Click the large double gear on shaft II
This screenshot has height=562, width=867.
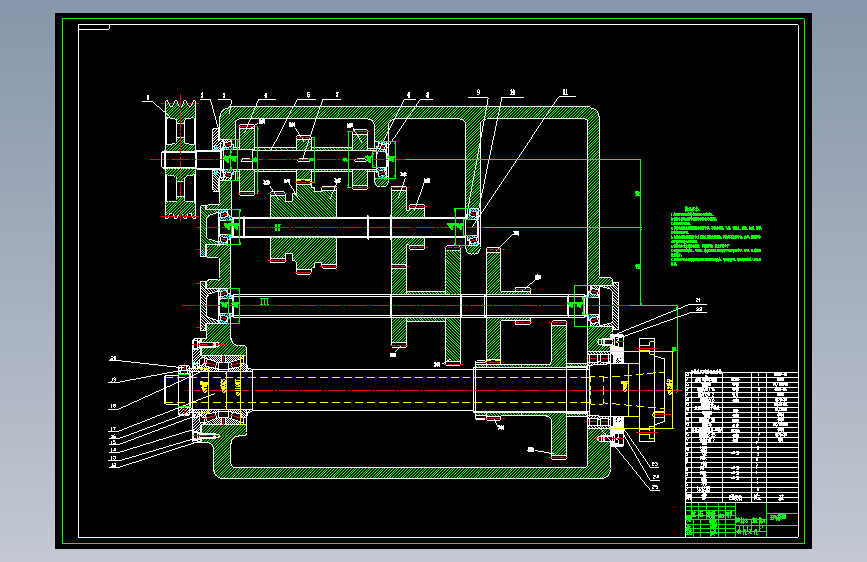coord(303,228)
